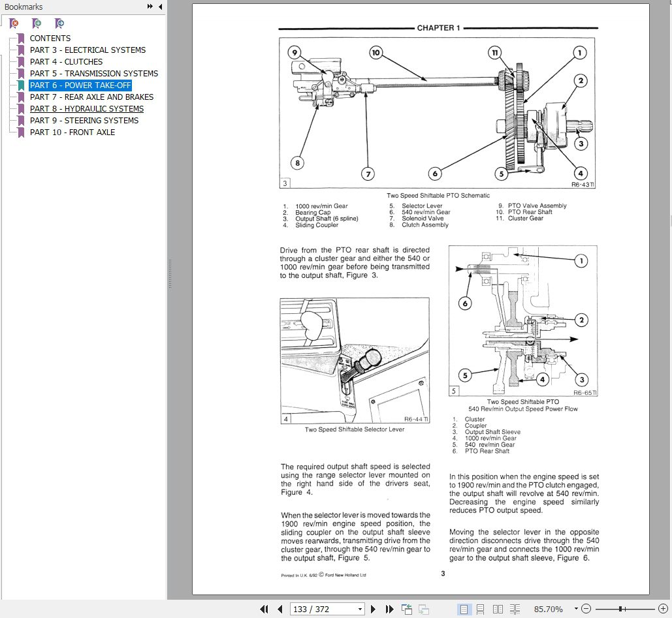This screenshot has height=618, width=672.
Task: Click the delete bookmark icon
Action: pyautogui.click(x=13, y=23)
